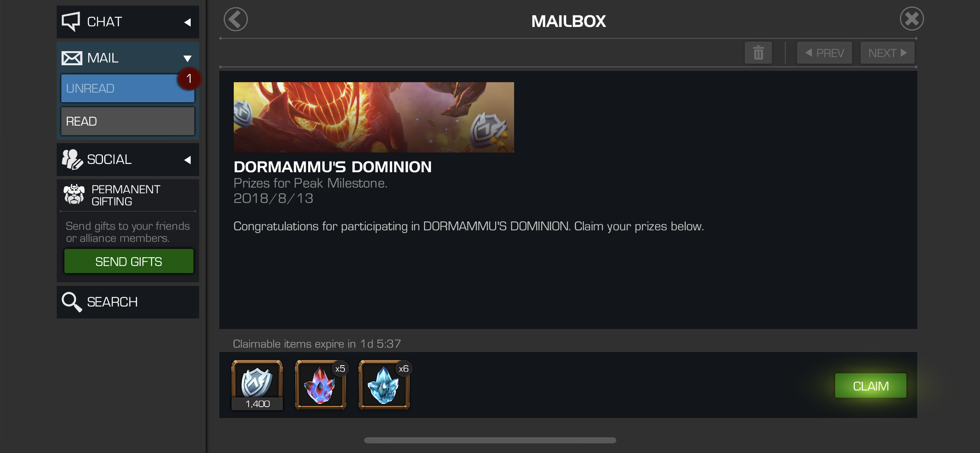Go to the previous mail with PREV
Image resolution: width=980 pixels, height=453 pixels.
(824, 53)
